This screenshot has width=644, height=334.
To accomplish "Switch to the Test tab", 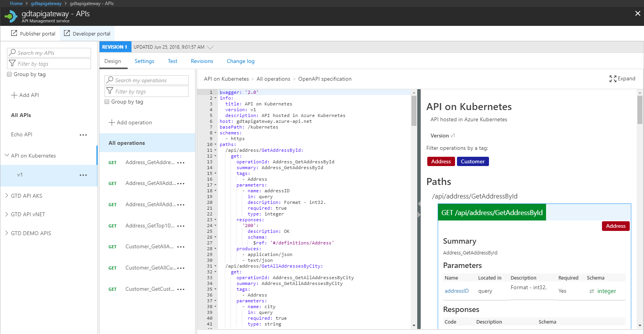I will pyautogui.click(x=172, y=61).
